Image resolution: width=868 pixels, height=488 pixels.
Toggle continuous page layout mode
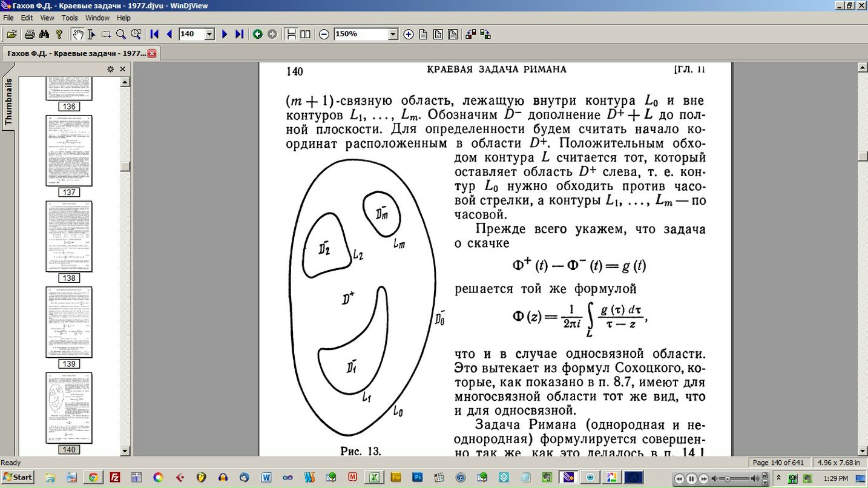pos(291,35)
